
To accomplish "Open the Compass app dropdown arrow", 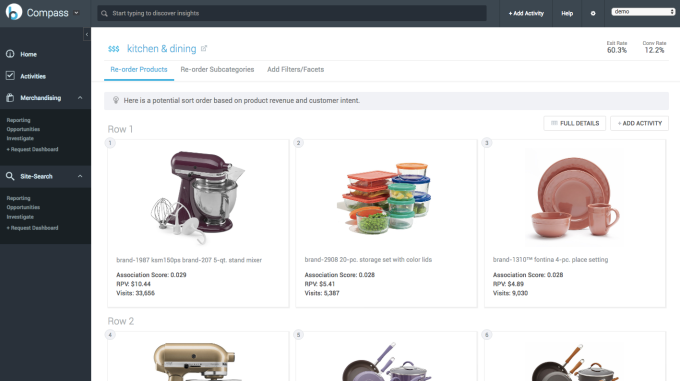I will coord(76,13).
